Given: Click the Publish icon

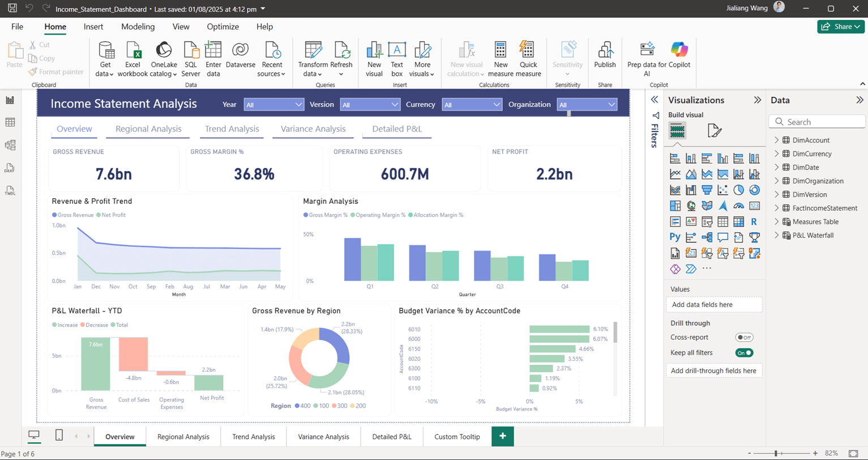Looking at the screenshot, I should (x=605, y=51).
